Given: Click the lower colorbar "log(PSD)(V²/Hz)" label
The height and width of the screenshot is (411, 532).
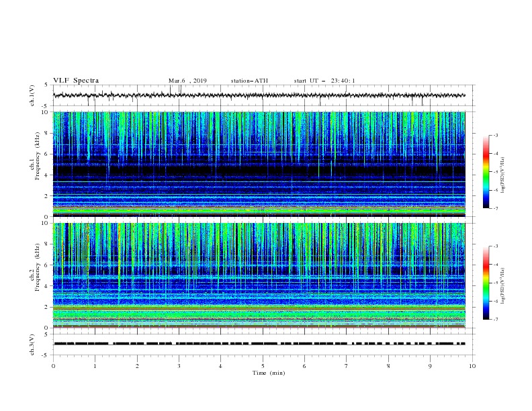Looking at the screenshot, I should click(x=502, y=286).
